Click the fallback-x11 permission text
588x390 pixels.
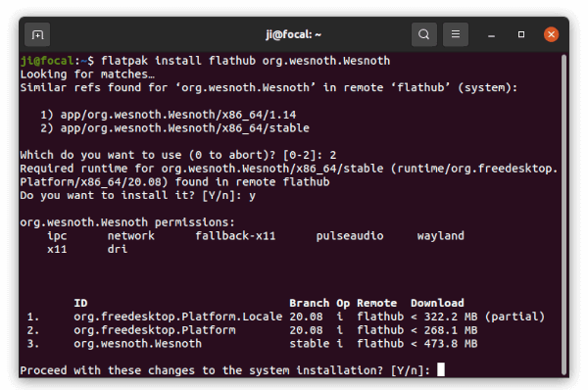click(235, 235)
